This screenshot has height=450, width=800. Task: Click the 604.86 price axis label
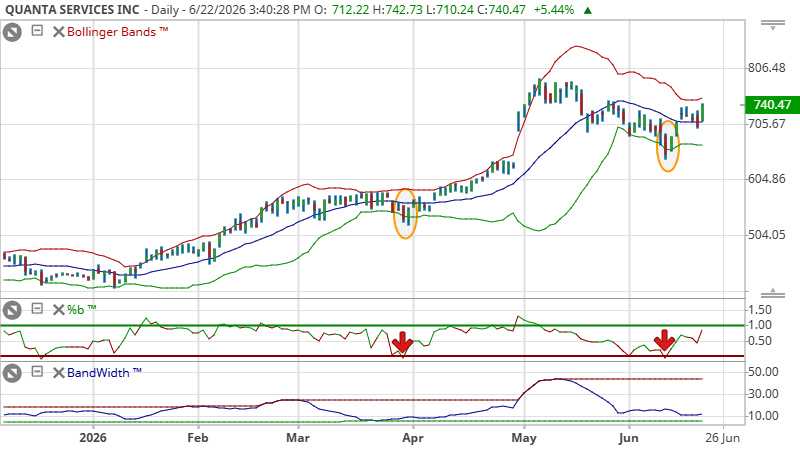[766, 179]
